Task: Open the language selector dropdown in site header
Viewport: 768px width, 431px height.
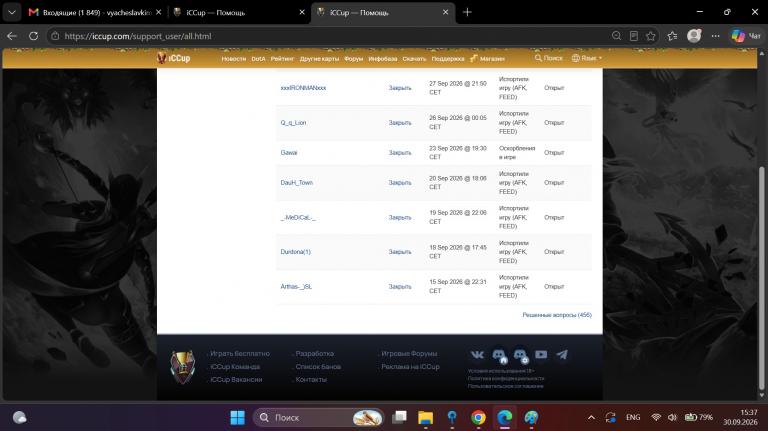Action: (x=586, y=58)
